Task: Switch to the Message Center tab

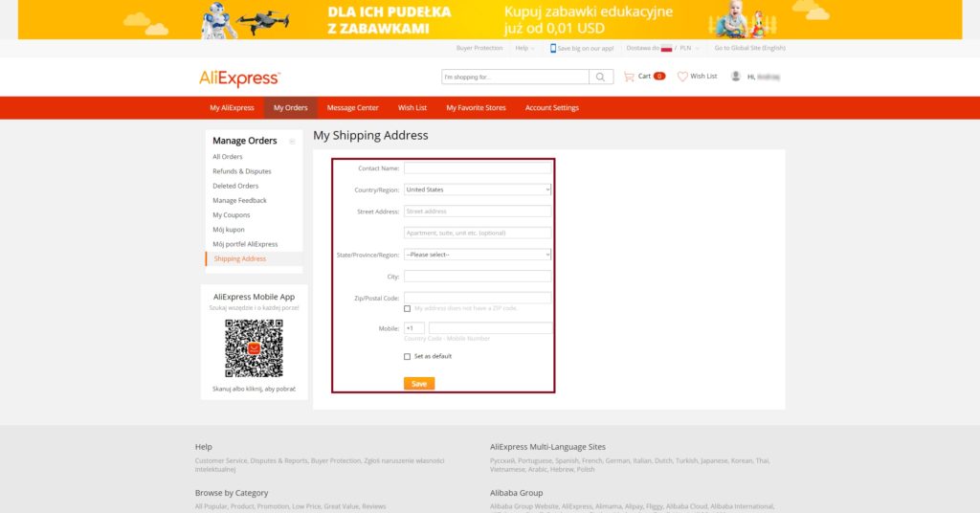Action: click(352, 108)
